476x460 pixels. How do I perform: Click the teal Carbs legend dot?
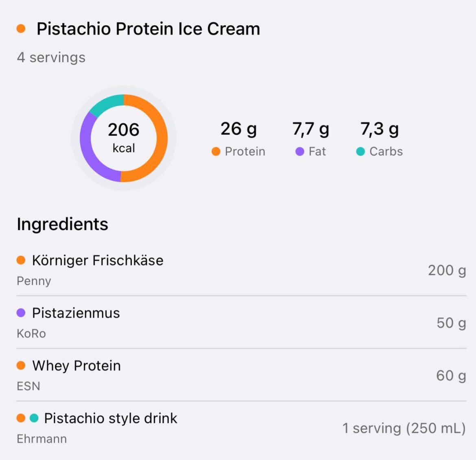pos(360,152)
